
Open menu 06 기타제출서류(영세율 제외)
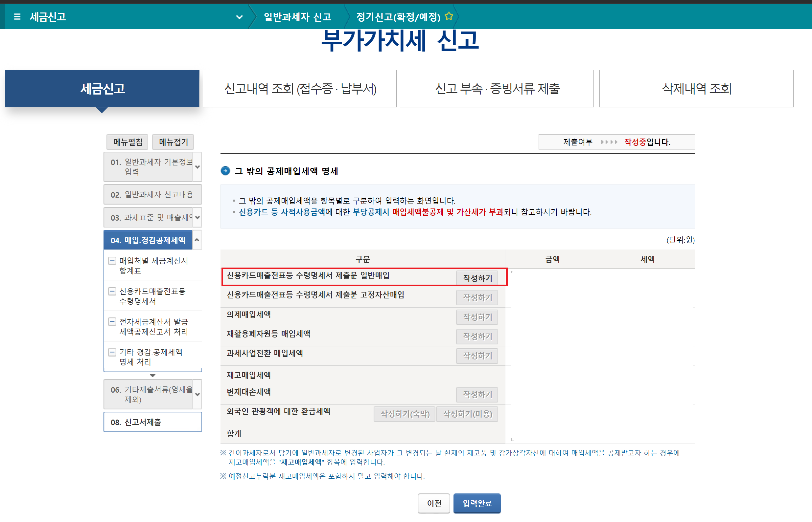(x=148, y=394)
